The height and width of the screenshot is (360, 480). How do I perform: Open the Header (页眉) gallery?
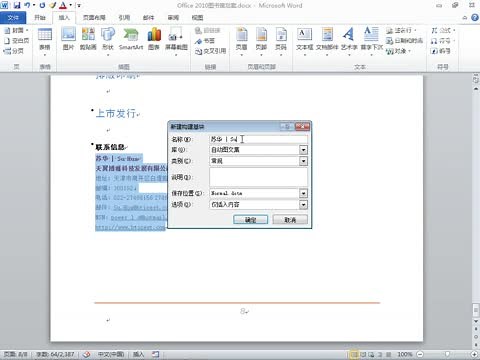click(242, 41)
